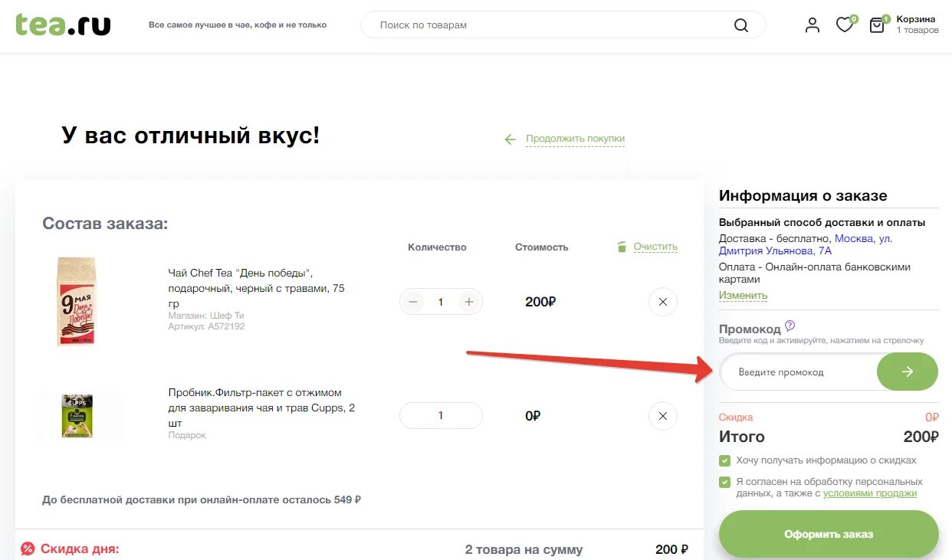
Task: Open the Корзина cart icon
Action: (x=876, y=25)
